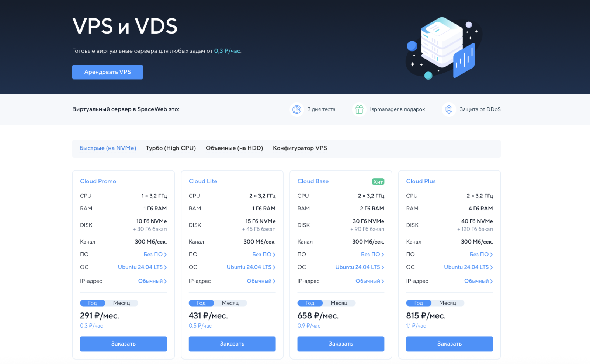The height and width of the screenshot is (364, 590).
Task: Expand "Без ПО" software selector in Cloud Promo
Action: click(x=153, y=255)
